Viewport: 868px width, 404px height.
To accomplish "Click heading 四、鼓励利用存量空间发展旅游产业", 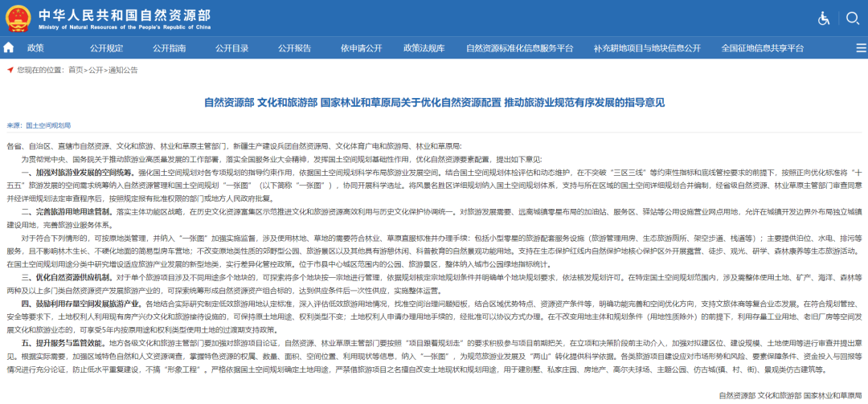I will click(81, 304).
